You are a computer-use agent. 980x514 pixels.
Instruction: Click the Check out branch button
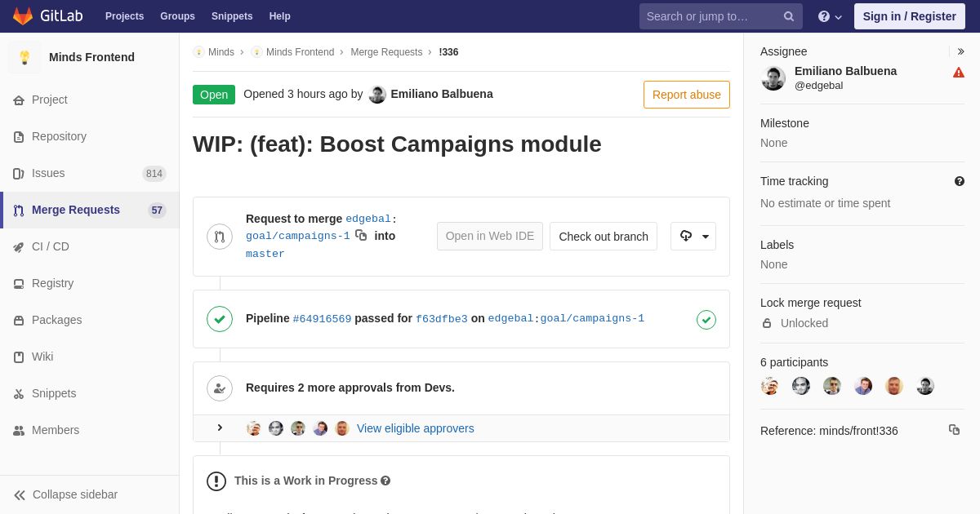point(604,237)
